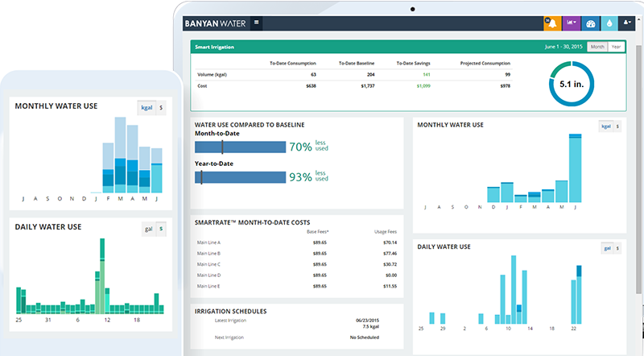Select $ in phone Daily Water Use

coord(161,229)
